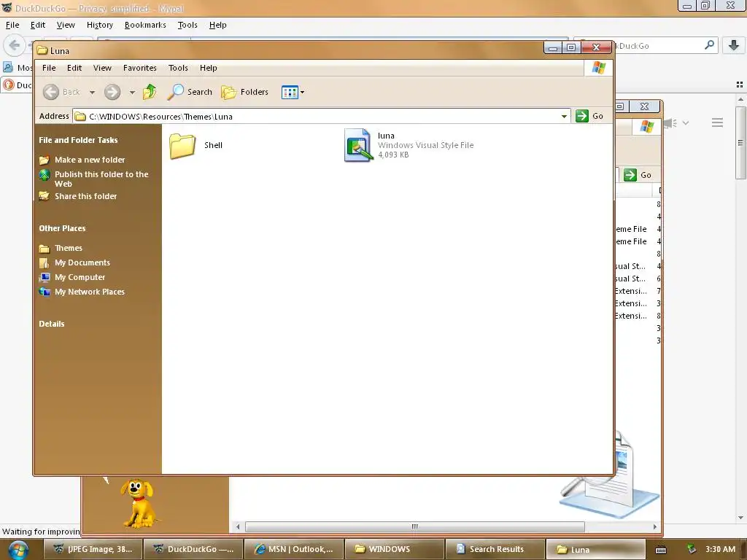The image size is (747, 560).
Task: Click the tray icon next to clock
Action: [x=692, y=549]
